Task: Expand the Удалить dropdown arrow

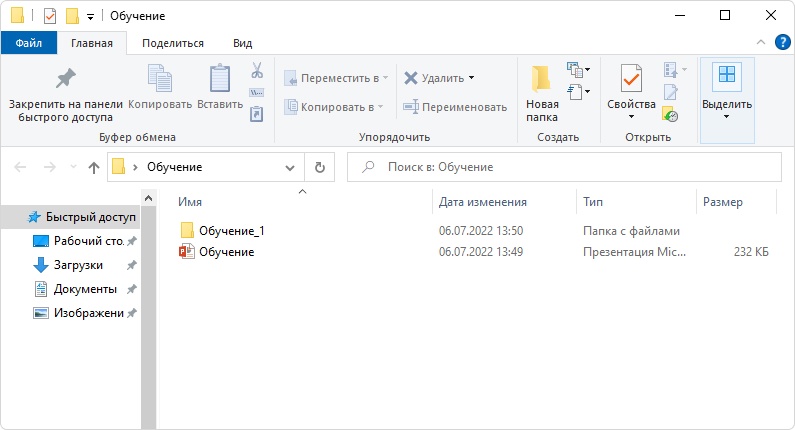Action: (472, 78)
